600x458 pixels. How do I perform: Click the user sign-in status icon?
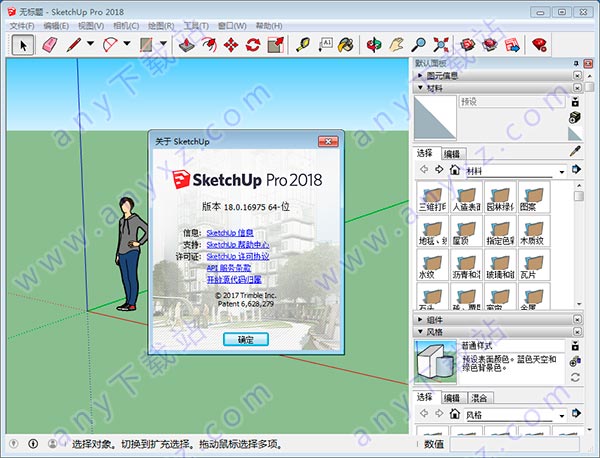pos(53,444)
